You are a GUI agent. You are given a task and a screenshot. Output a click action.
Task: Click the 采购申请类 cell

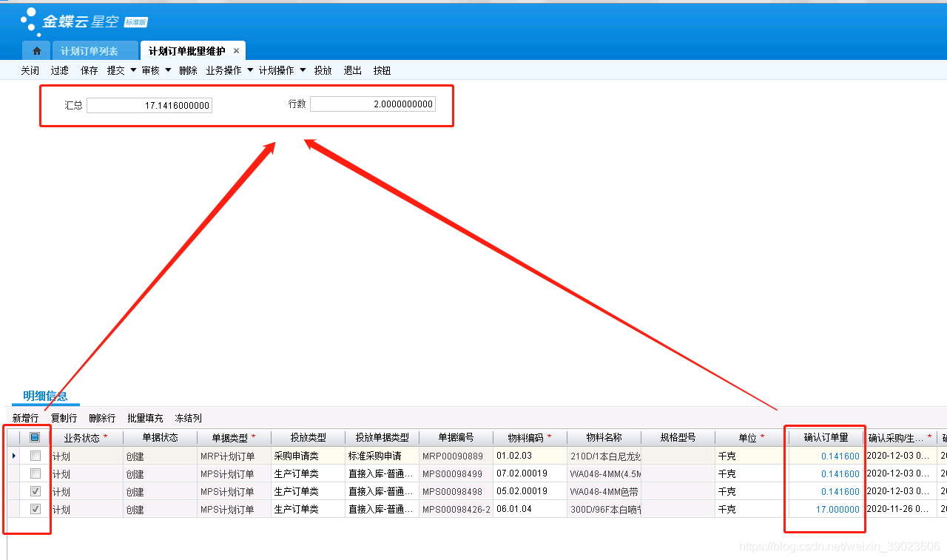click(308, 456)
